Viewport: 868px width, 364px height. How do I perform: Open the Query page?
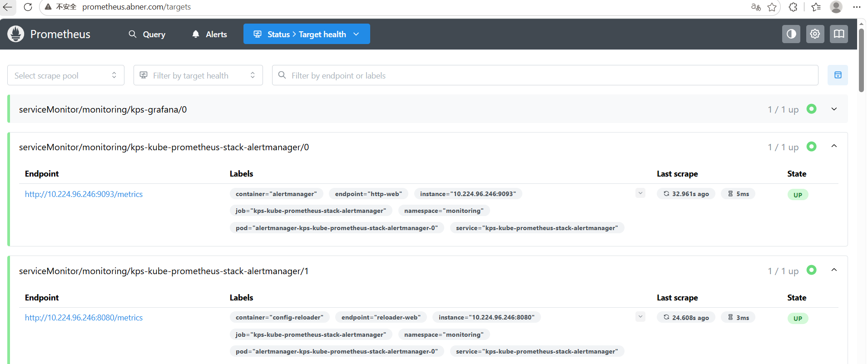pyautogui.click(x=147, y=34)
